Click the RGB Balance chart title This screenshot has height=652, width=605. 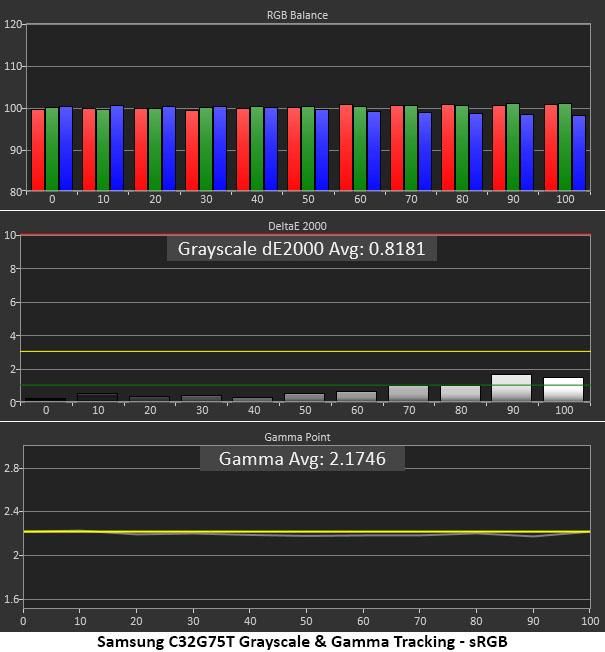click(297, 15)
